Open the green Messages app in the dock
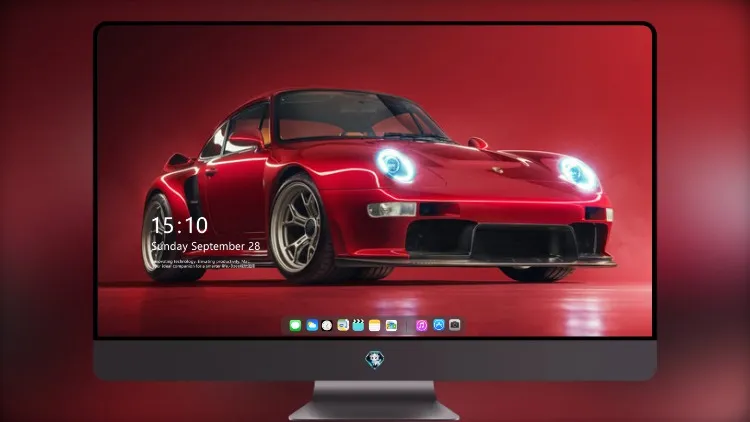This screenshot has height=422, width=750. click(295, 325)
